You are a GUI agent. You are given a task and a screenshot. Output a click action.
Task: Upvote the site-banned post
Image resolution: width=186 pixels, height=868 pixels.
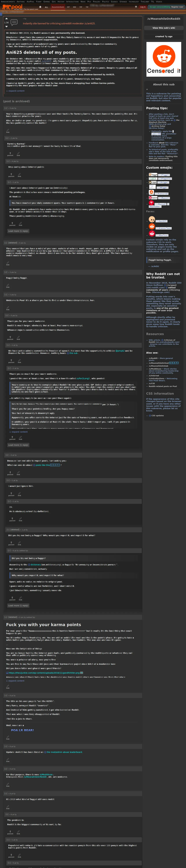pos(6,19)
